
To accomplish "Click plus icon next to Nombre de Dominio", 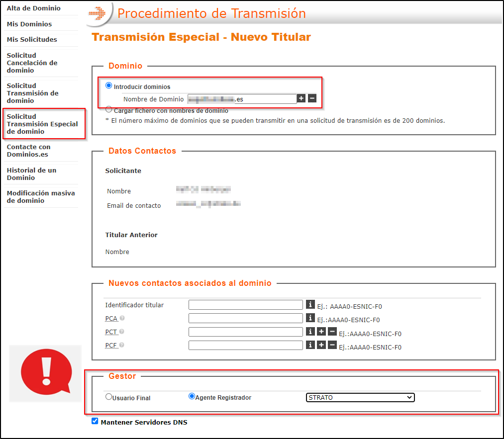I will (x=301, y=98).
